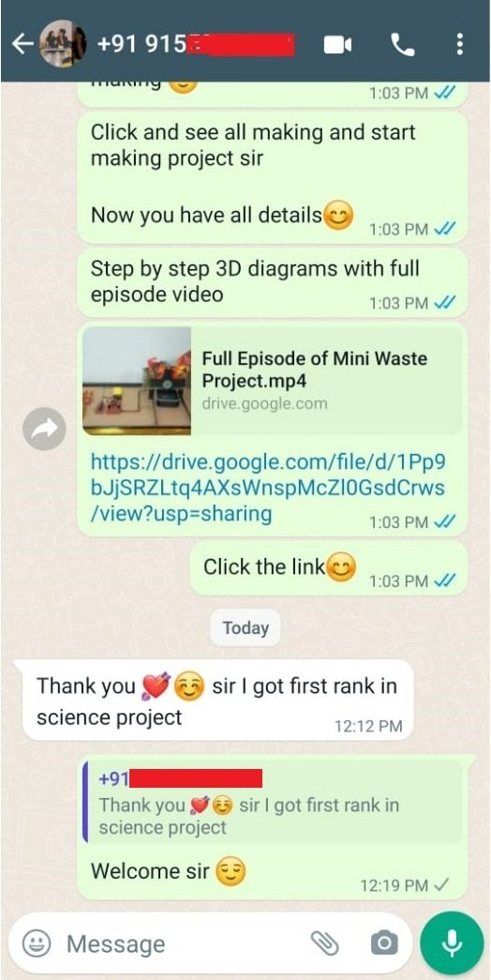This screenshot has width=491, height=980.
Task: Open the emoji picker
Action: (37, 943)
